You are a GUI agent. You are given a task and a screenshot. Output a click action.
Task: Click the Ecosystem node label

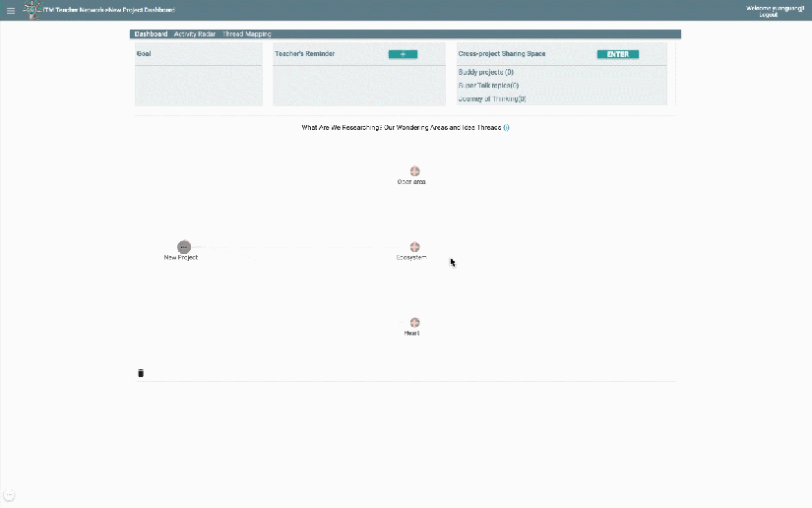[411, 258]
